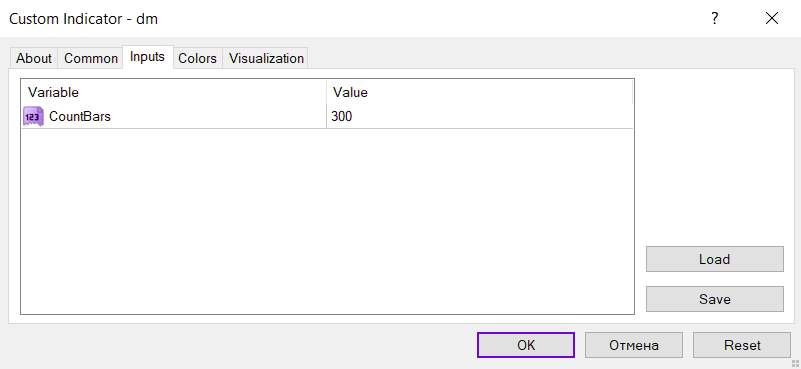Select the Inputs tab
801x369 pixels.
tap(148, 57)
